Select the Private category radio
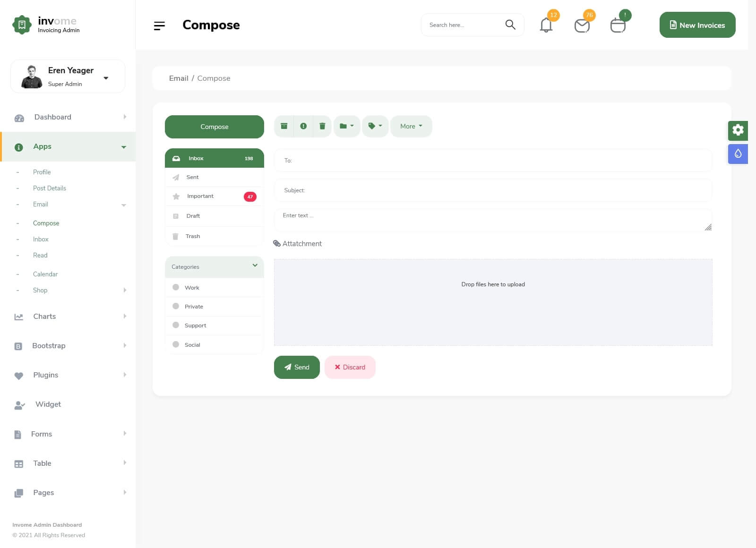 pos(176,306)
